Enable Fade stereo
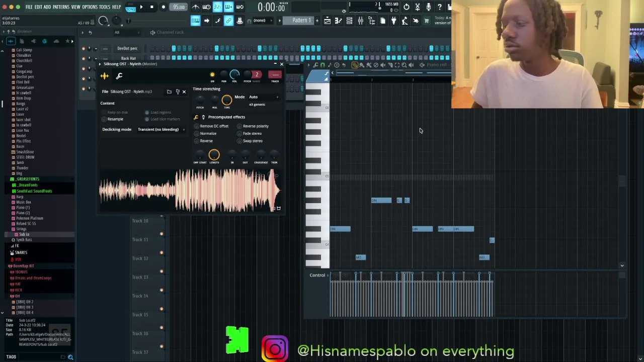Screen dimensions: 644x362 tap(250, 134)
